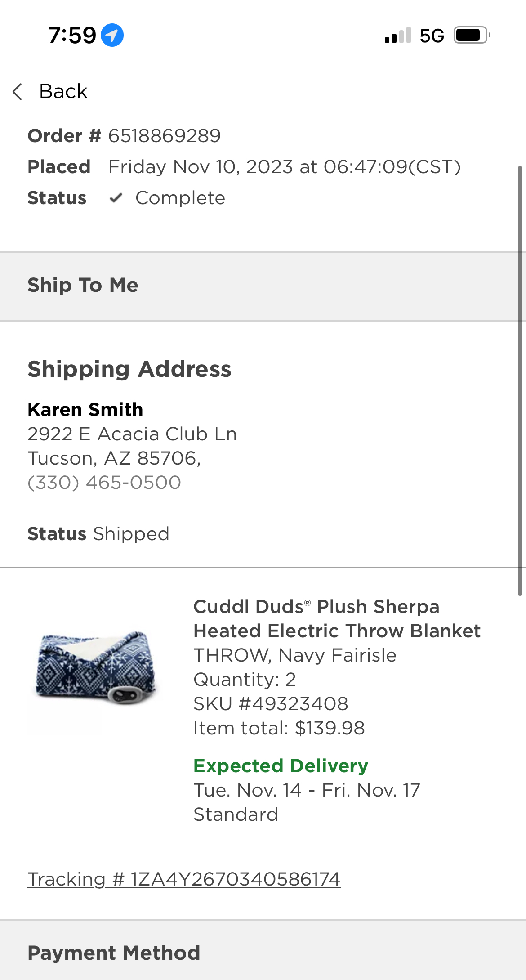Screen dimensions: 526x980
Task: Tap the 7:59 clock in status bar
Action: 72,35
